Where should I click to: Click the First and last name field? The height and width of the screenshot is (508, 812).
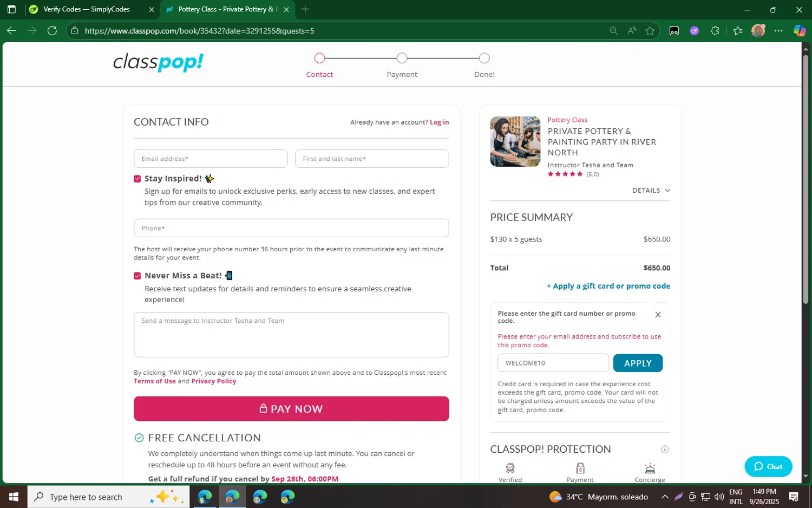coord(372,159)
